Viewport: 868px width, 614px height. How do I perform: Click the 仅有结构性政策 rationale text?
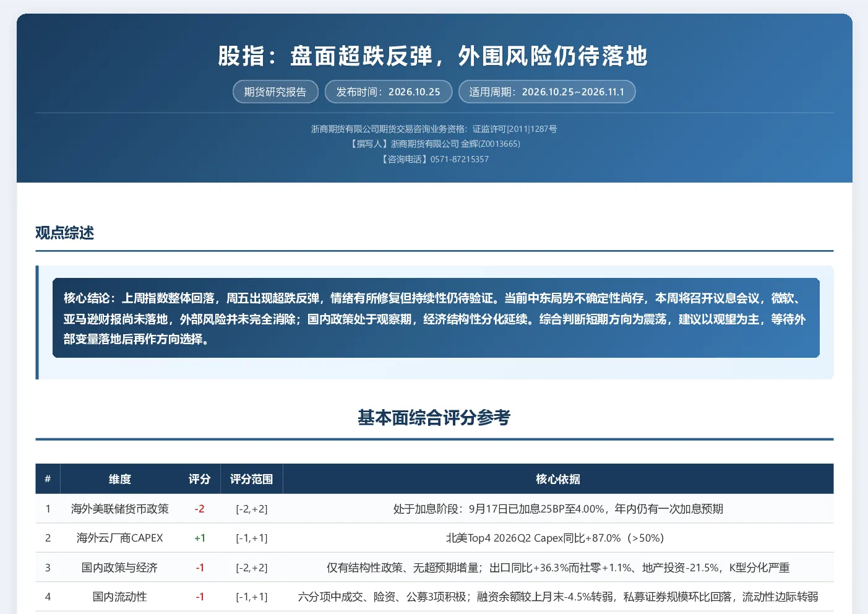pos(558,568)
